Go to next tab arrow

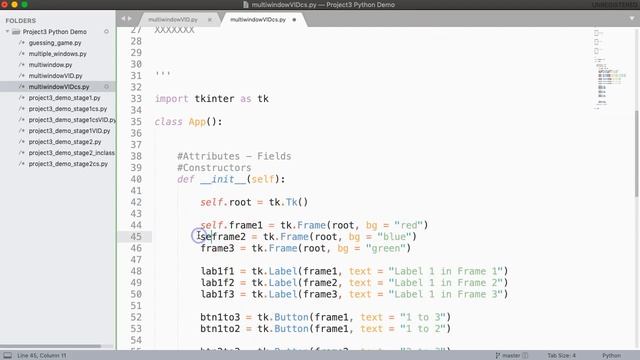pyautogui.click(x=130, y=19)
